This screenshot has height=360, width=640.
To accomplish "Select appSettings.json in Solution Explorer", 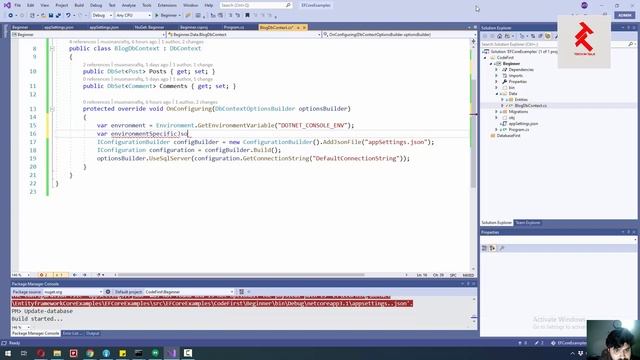I will [x=523, y=123].
